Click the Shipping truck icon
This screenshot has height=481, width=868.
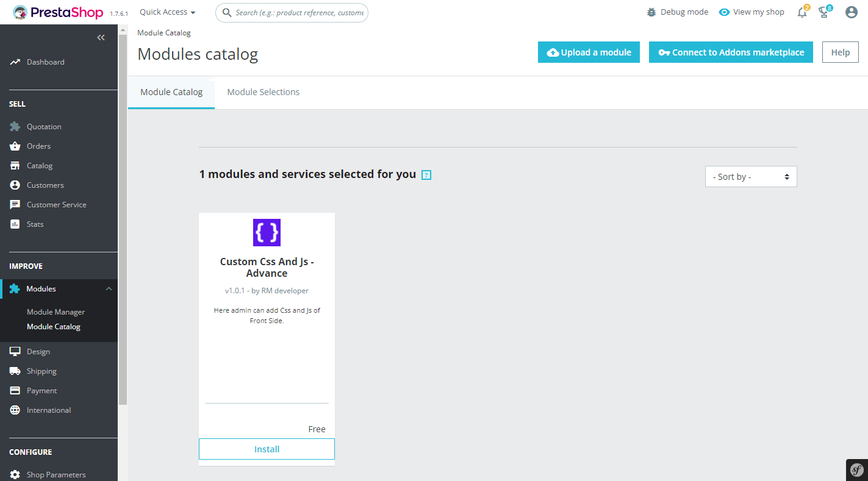coord(15,371)
